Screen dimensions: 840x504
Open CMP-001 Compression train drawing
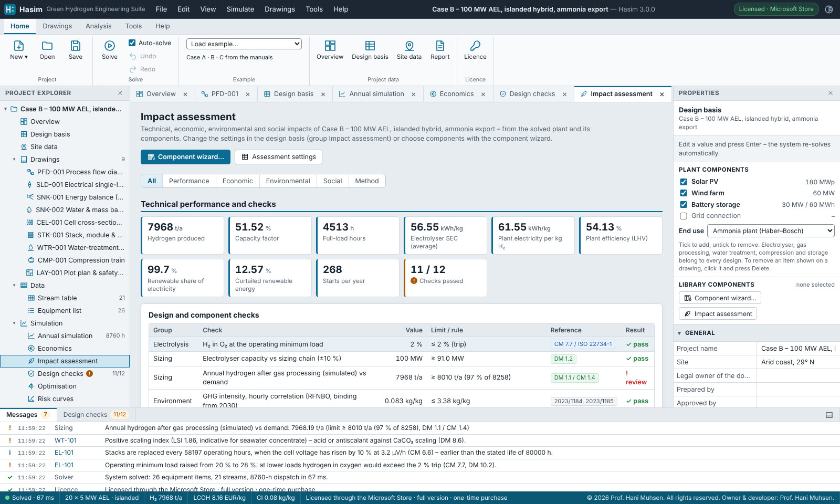(x=76, y=260)
